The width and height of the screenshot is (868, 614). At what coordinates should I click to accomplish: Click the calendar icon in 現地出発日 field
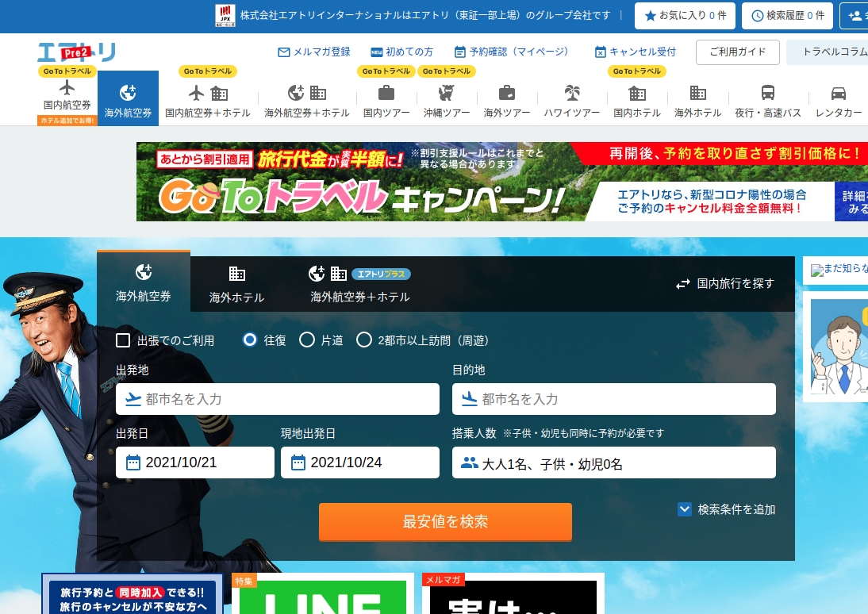coord(298,462)
